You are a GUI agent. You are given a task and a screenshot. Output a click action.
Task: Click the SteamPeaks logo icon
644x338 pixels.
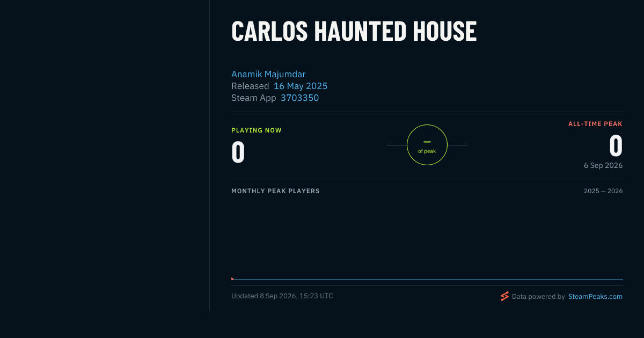coord(504,296)
